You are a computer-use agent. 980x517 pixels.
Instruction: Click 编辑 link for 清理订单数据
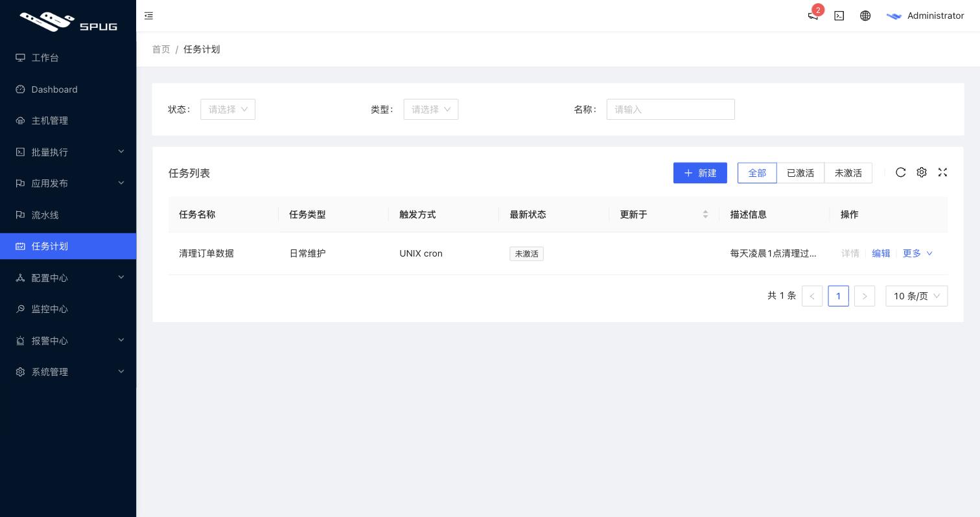pyautogui.click(x=881, y=253)
